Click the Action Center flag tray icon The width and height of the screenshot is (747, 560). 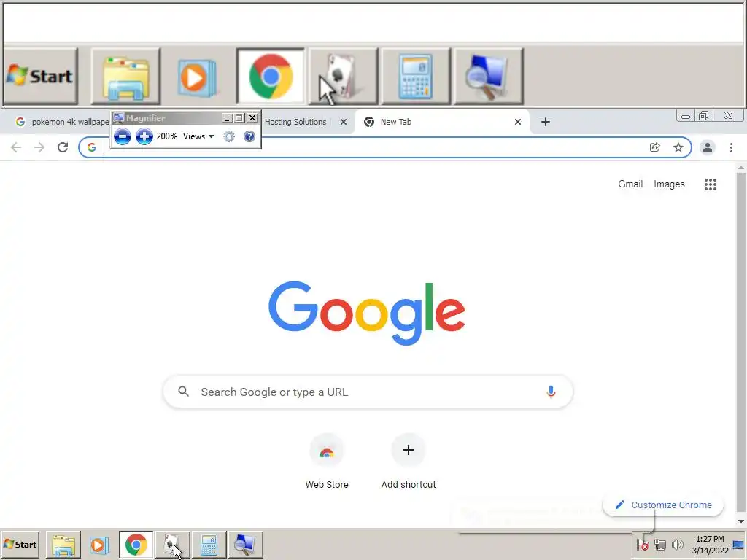pyautogui.click(x=642, y=544)
